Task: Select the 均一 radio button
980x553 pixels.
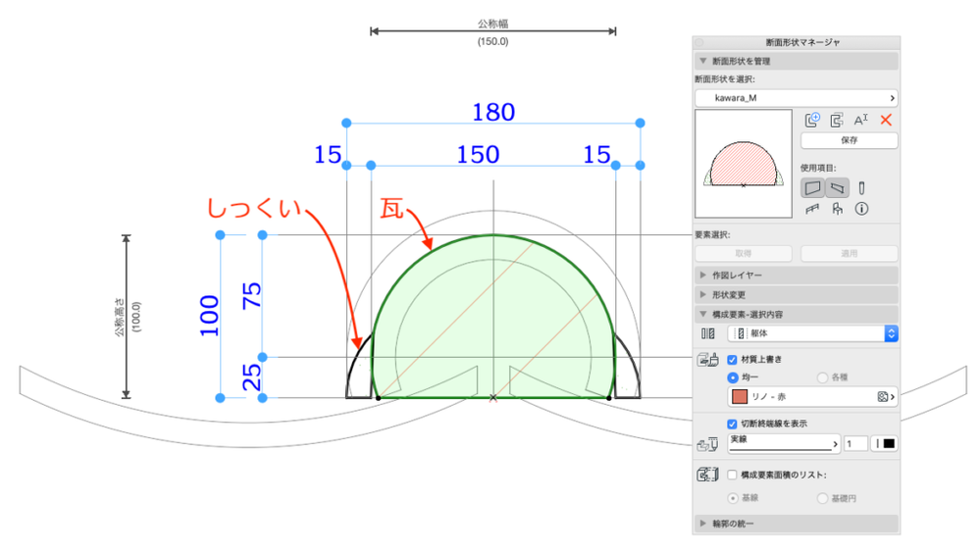Action: click(733, 377)
